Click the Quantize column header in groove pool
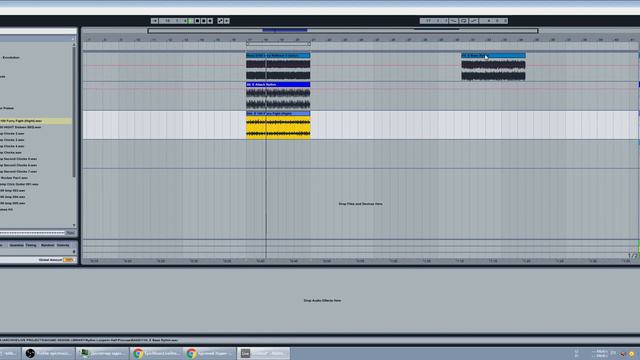The width and height of the screenshot is (640, 360). coord(16,245)
